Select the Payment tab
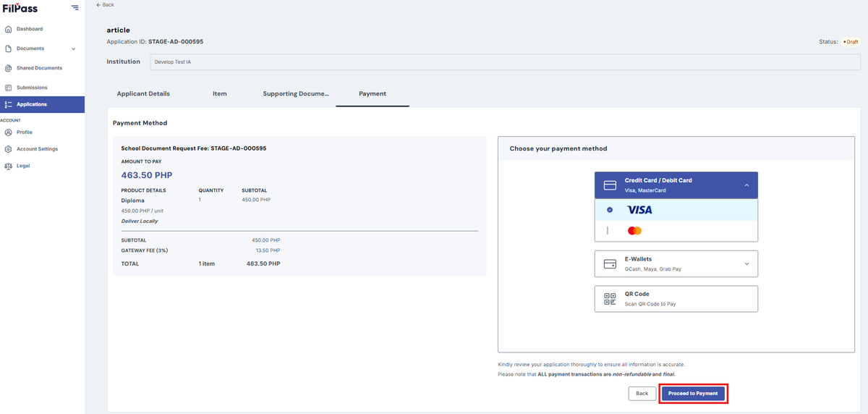Image resolution: width=868 pixels, height=414 pixels. coord(373,94)
